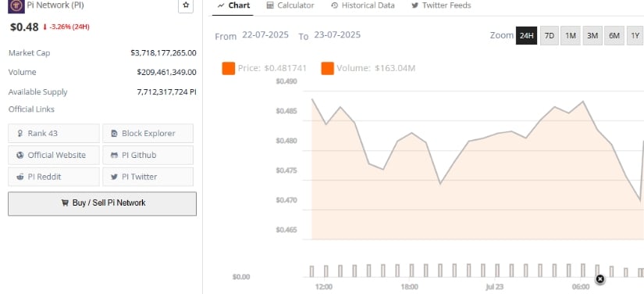Choose the 1M zoom option
The width and height of the screenshot is (644, 294).
tap(570, 36)
